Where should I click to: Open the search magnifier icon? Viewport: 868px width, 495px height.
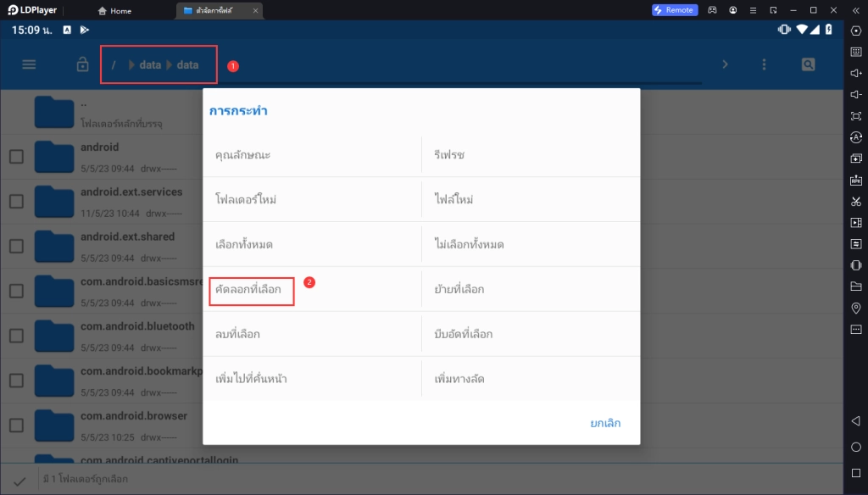pyautogui.click(x=808, y=64)
